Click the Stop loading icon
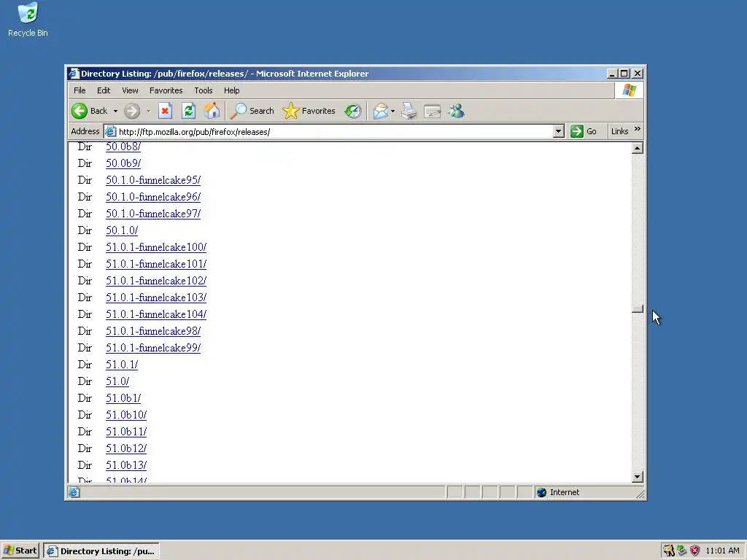The height and width of the screenshot is (560, 747). [x=165, y=111]
